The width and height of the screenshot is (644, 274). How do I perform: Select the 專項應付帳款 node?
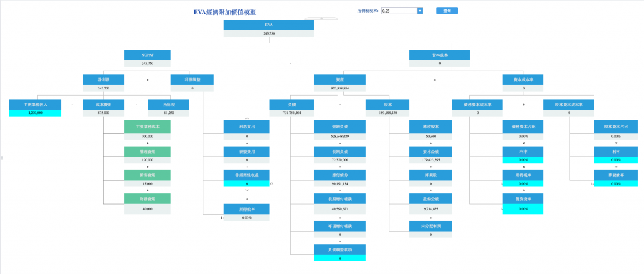(x=340, y=226)
